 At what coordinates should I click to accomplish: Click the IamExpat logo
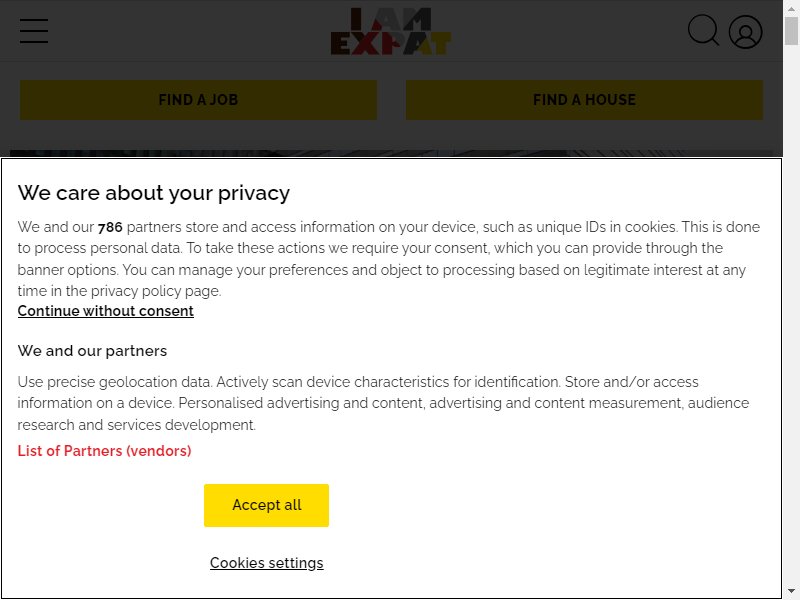[x=391, y=31]
